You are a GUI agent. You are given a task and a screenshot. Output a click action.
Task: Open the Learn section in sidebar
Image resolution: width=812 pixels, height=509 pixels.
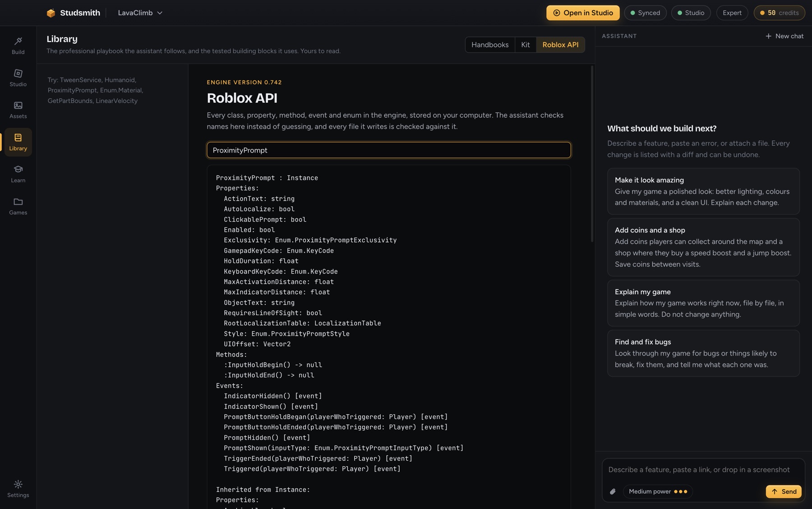coord(18,174)
